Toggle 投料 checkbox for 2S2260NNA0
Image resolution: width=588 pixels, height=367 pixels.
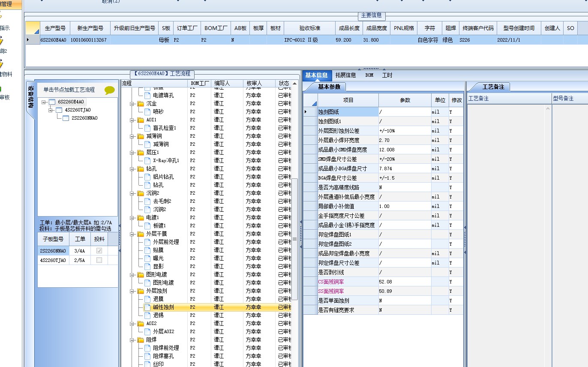(99, 251)
